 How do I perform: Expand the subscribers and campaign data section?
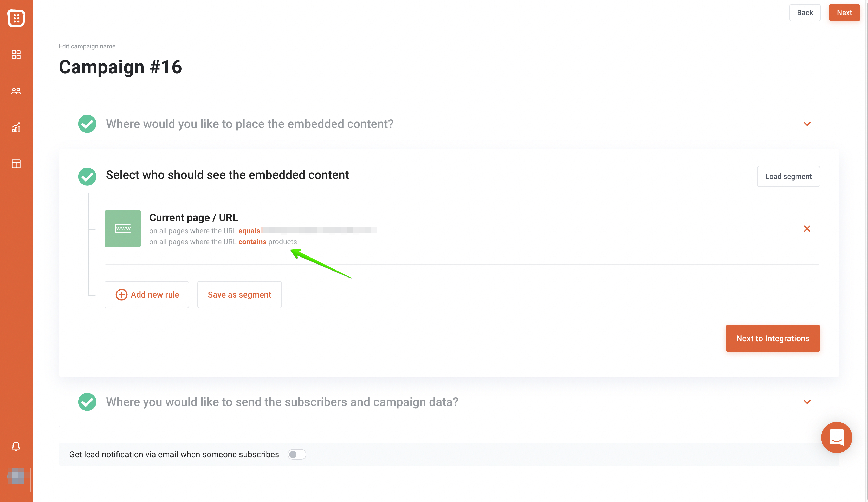807,402
